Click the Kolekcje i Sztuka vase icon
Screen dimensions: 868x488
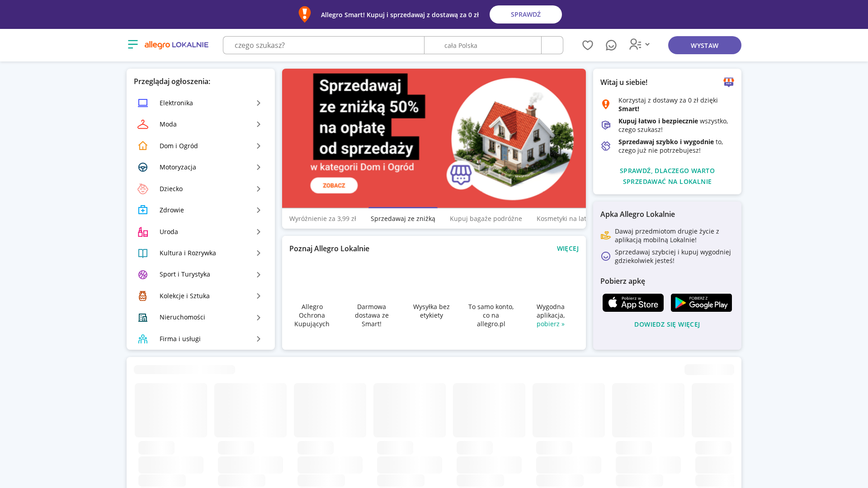[x=143, y=296]
